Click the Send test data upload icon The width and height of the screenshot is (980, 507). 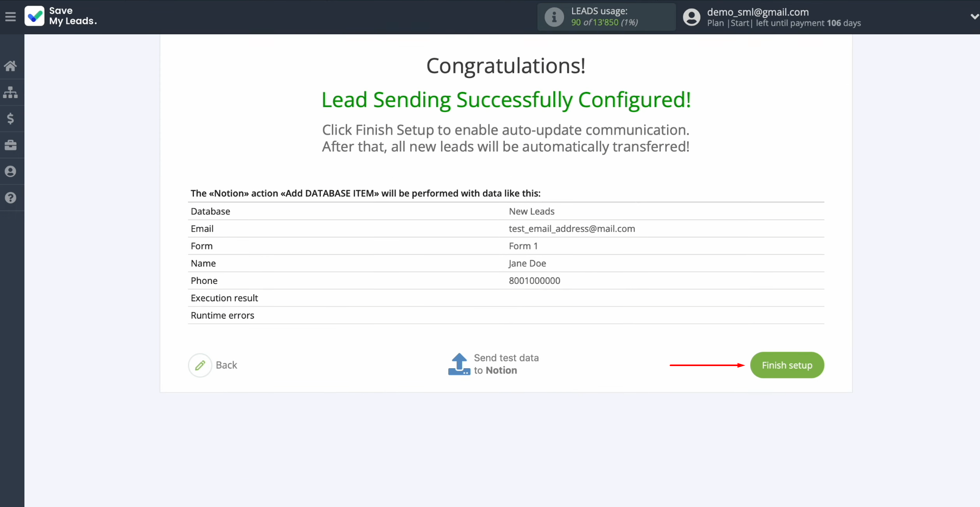(459, 364)
